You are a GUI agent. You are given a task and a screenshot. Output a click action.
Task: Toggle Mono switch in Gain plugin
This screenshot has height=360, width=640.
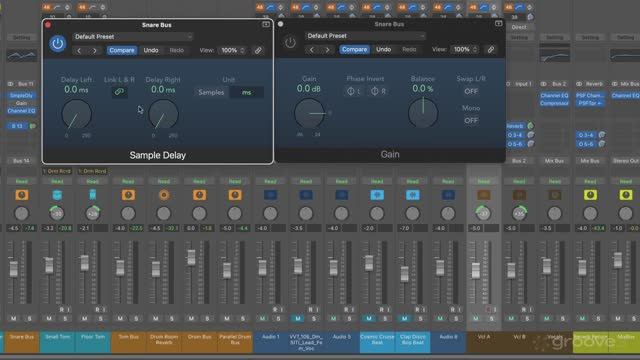[x=471, y=120]
